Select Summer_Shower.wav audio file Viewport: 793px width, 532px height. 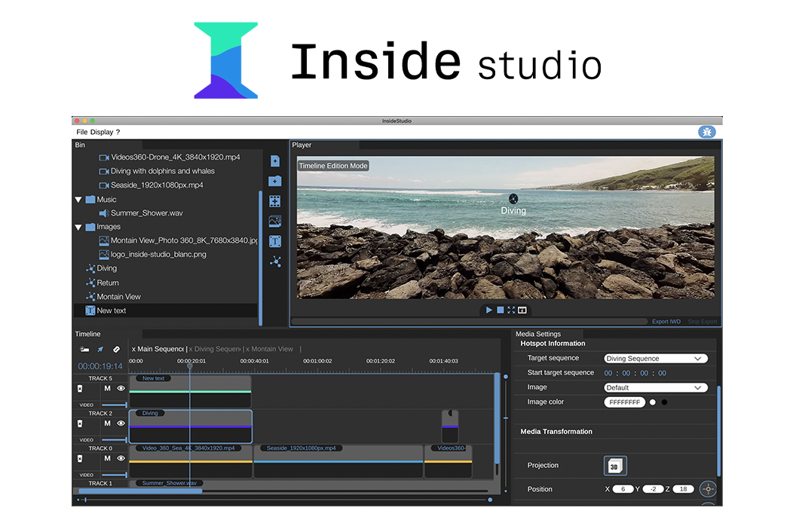click(x=141, y=213)
